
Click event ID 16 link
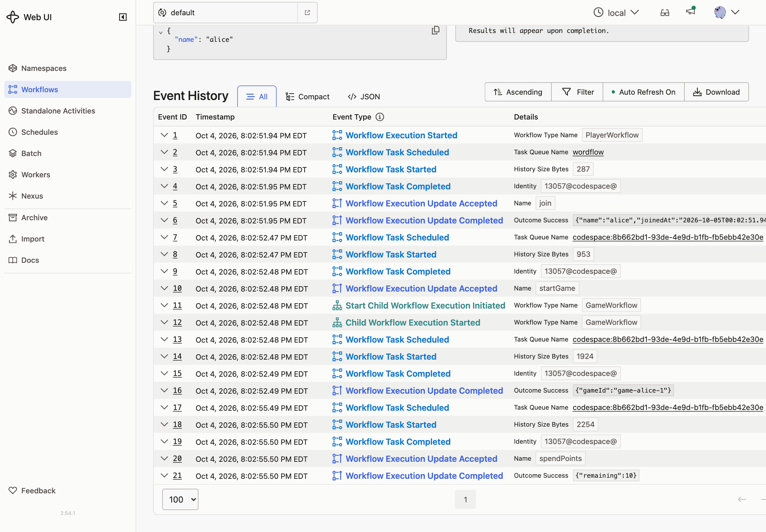(177, 390)
